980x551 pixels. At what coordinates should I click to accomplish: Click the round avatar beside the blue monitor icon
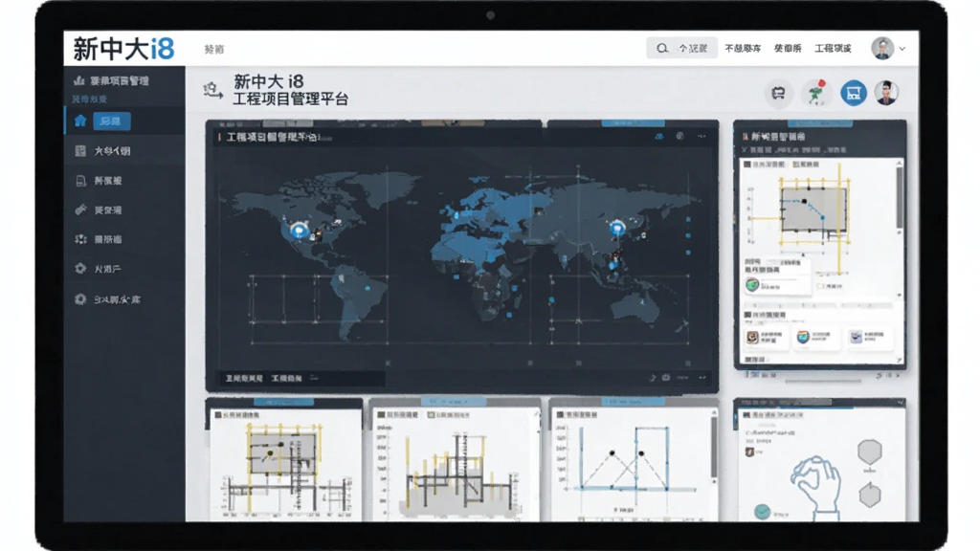[x=886, y=93]
